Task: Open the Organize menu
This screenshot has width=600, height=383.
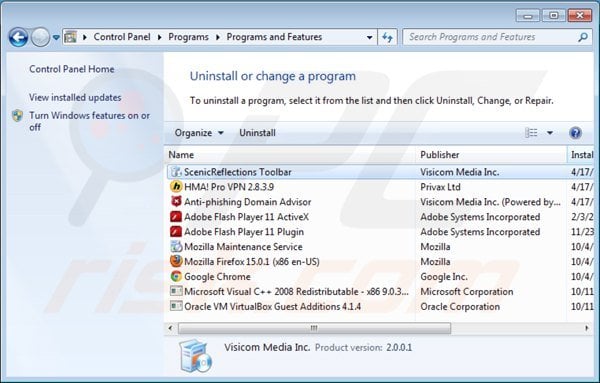Action: point(199,133)
